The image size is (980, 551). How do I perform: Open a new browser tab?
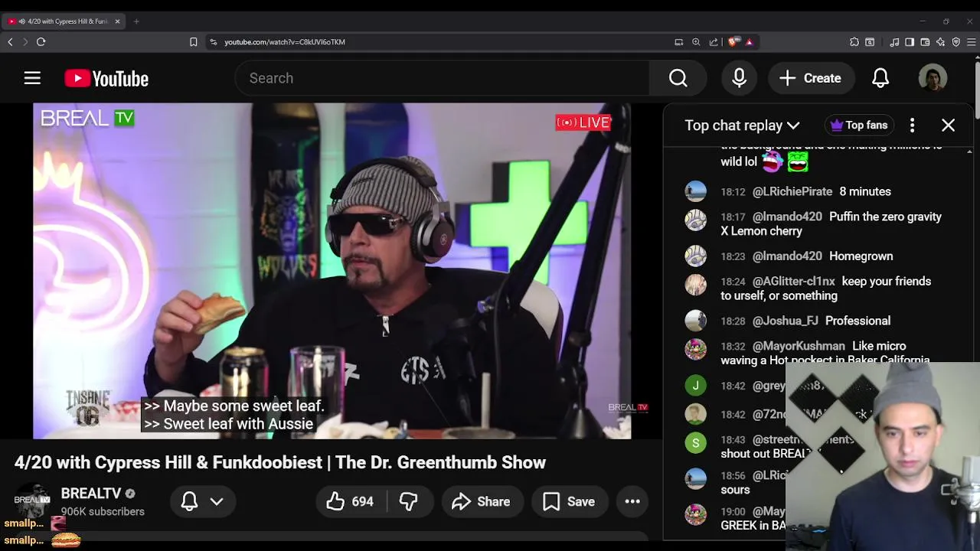(136, 21)
